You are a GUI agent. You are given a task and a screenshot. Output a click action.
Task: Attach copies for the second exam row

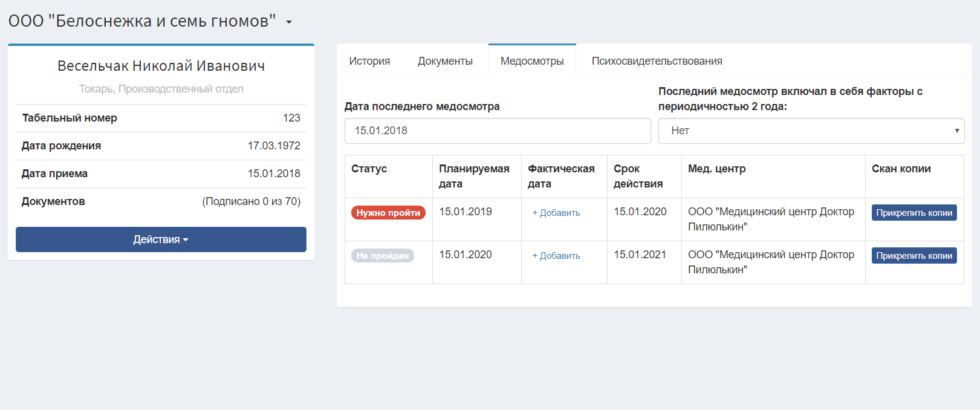coord(914,256)
